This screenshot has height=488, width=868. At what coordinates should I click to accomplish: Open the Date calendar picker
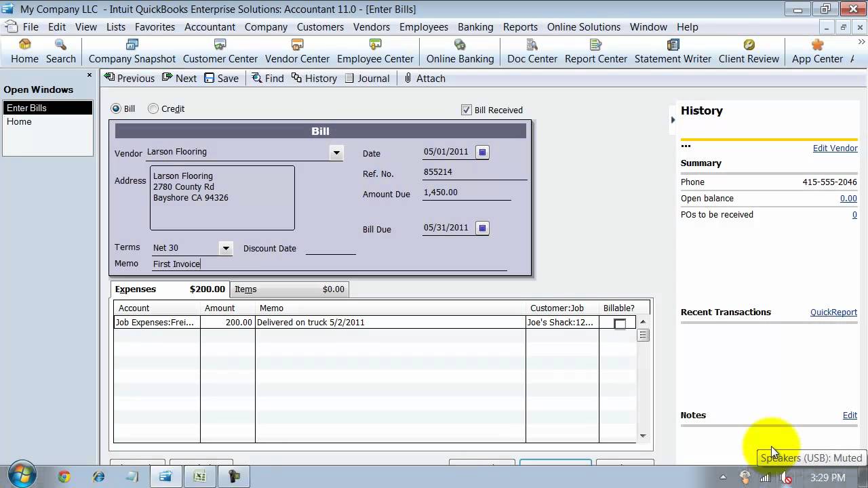click(482, 152)
